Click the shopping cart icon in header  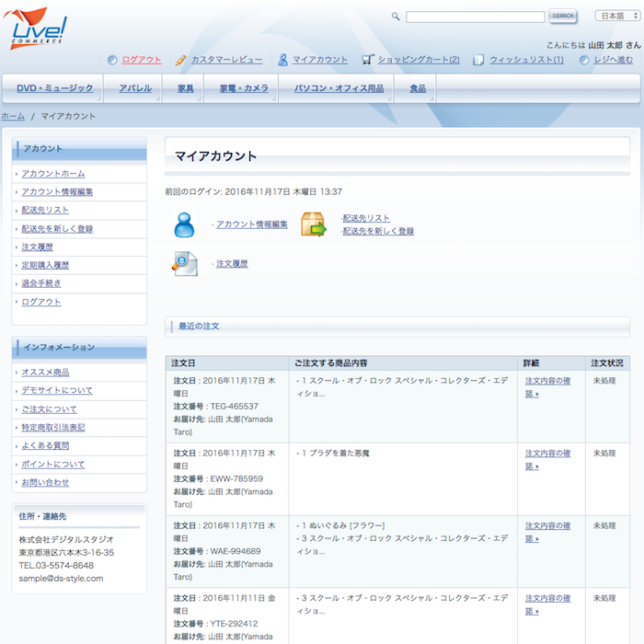[x=368, y=60]
